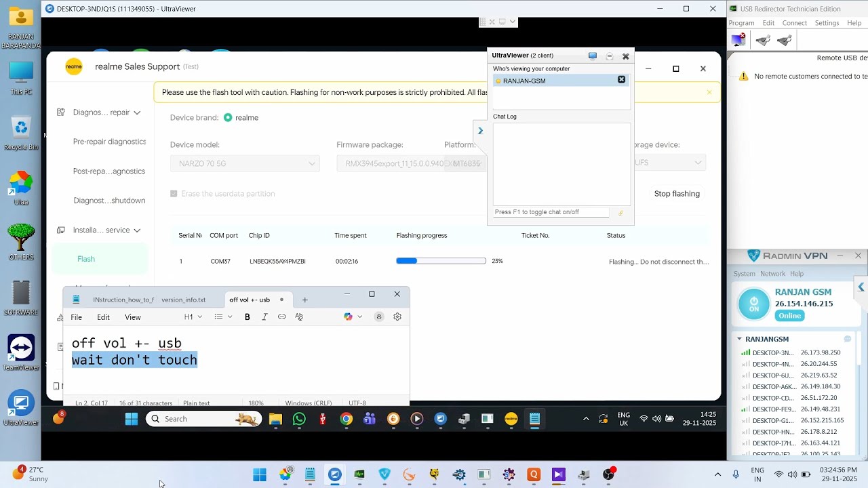868x488 pixels.
Task: Insert a link in Notepad
Action: tap(281, 317)
